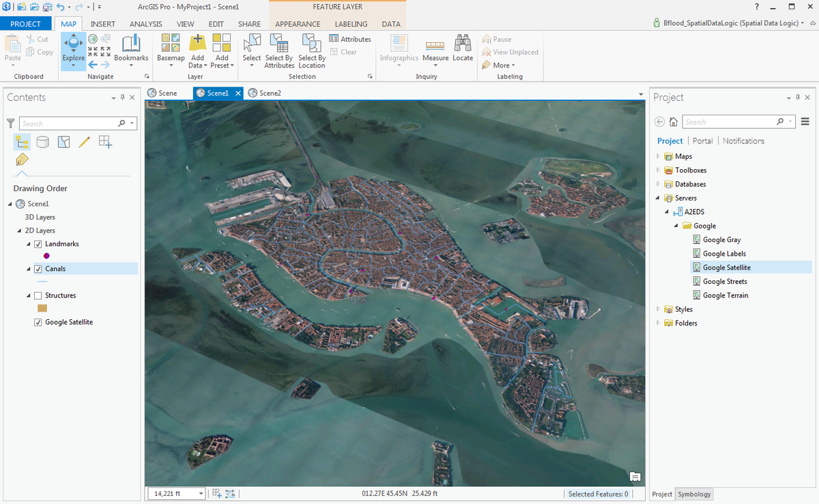Save project from quick access toolbar
The width and height of the screenshot is (819, 504).
click(47, 7)
